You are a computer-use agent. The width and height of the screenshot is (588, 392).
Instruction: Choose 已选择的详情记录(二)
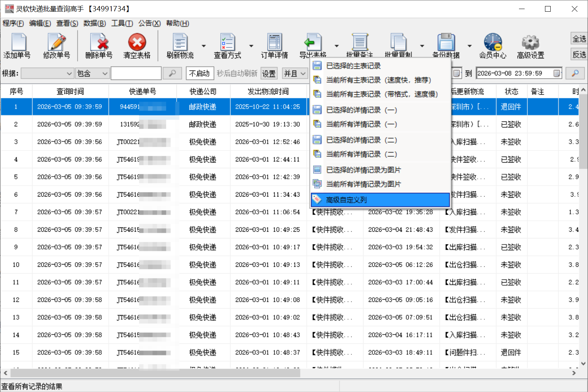click(381, 140)
